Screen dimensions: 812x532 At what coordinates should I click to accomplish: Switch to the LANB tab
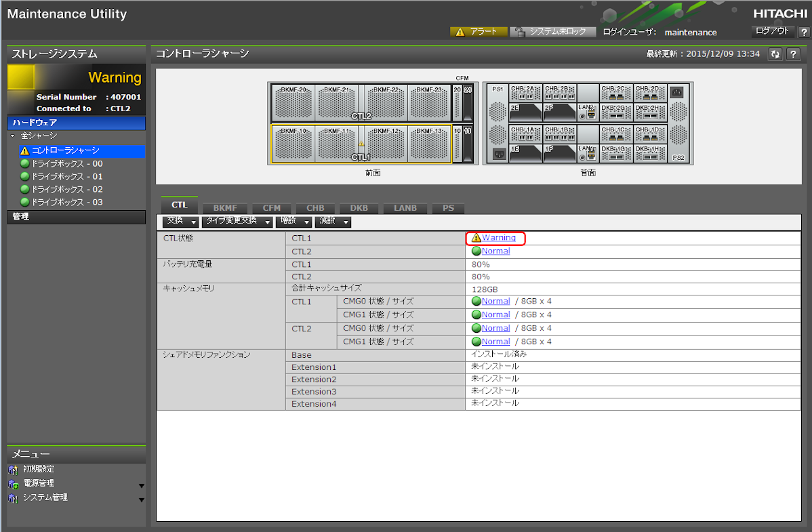(x=405, y=208)
